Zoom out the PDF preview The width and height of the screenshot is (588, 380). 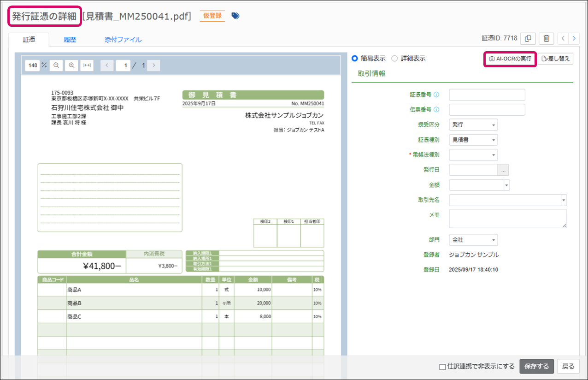tap(56, 65)
